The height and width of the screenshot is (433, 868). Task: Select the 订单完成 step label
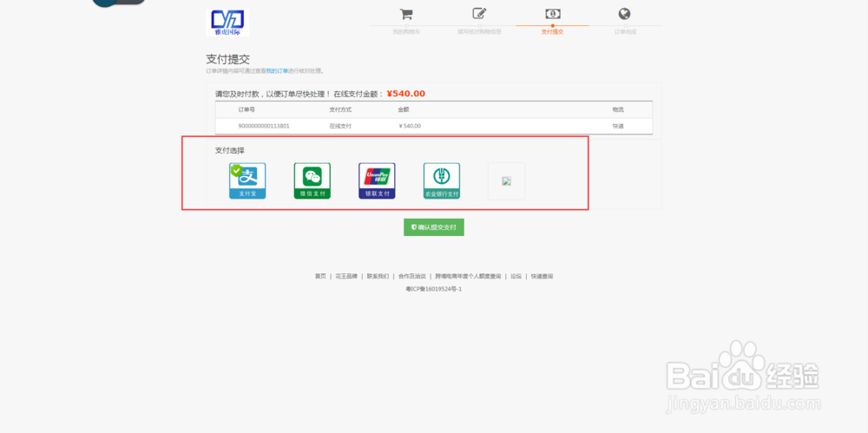click(x=626, y=32)
